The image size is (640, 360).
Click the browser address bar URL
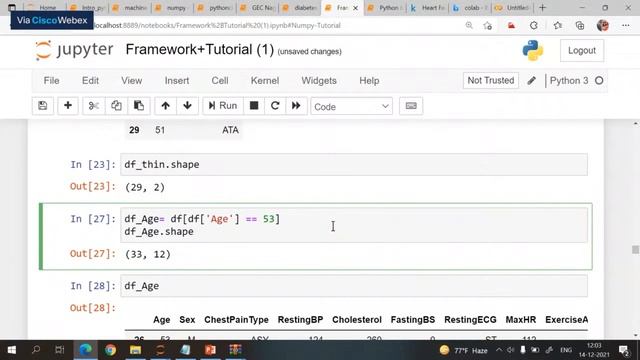coord(217,25)
